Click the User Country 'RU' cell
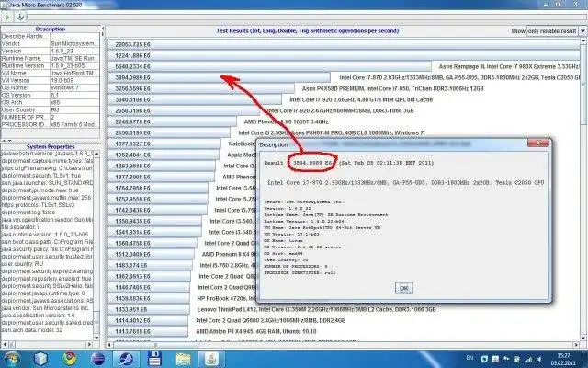The width and height of the screenshot is (588, 368). 74,109
